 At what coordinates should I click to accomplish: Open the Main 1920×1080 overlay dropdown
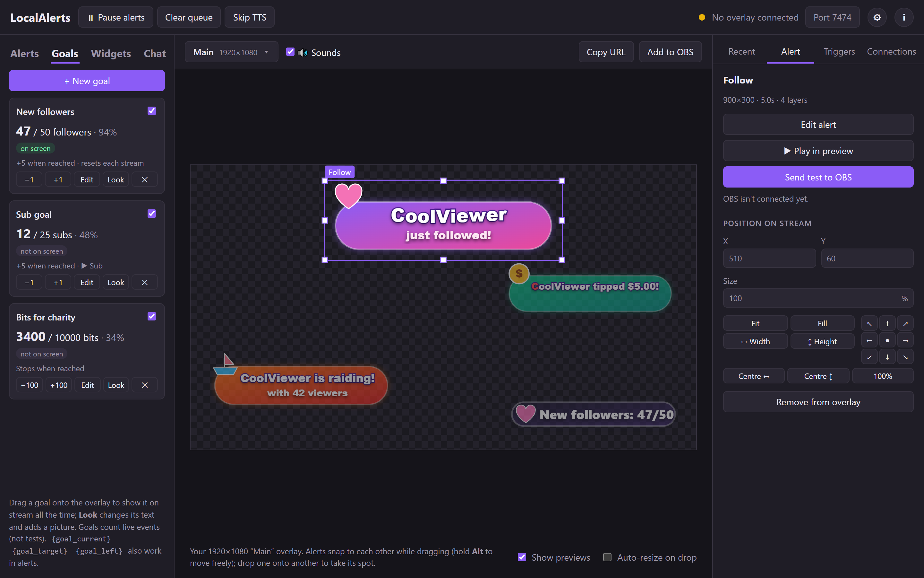coord(231,52)
